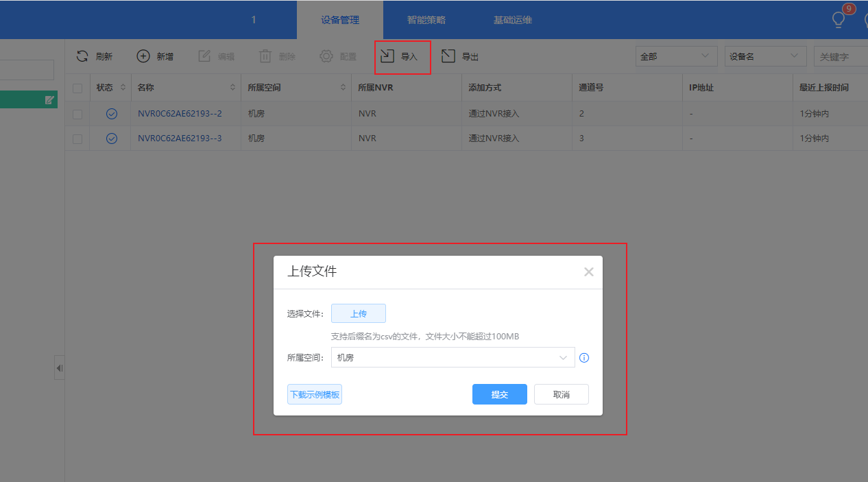Sort by 名称 column arrows
The width and height of the screenshot is (868, 482).
(232, 88)
